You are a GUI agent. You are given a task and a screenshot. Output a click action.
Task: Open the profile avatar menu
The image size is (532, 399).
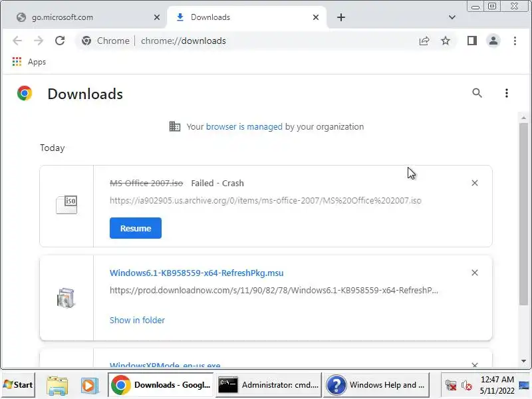point(493,41)
